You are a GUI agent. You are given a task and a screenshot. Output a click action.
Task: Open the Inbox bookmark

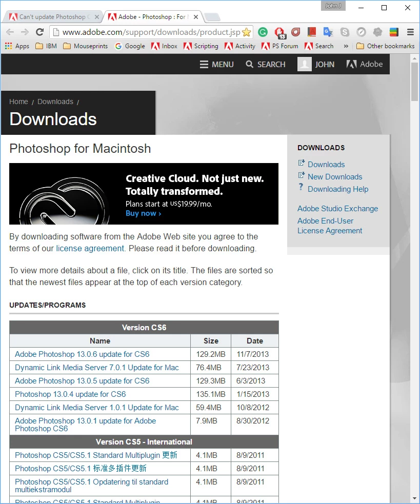pyautogui.click(x=164, y=46)
